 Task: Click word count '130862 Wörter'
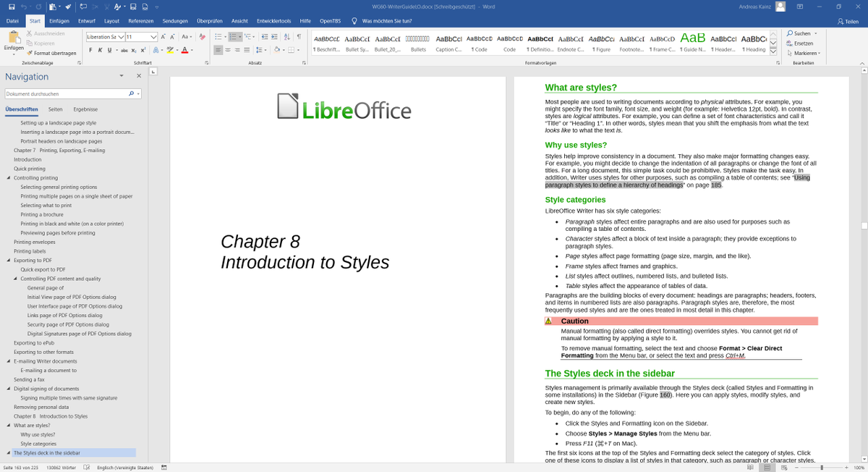(61, 468)
